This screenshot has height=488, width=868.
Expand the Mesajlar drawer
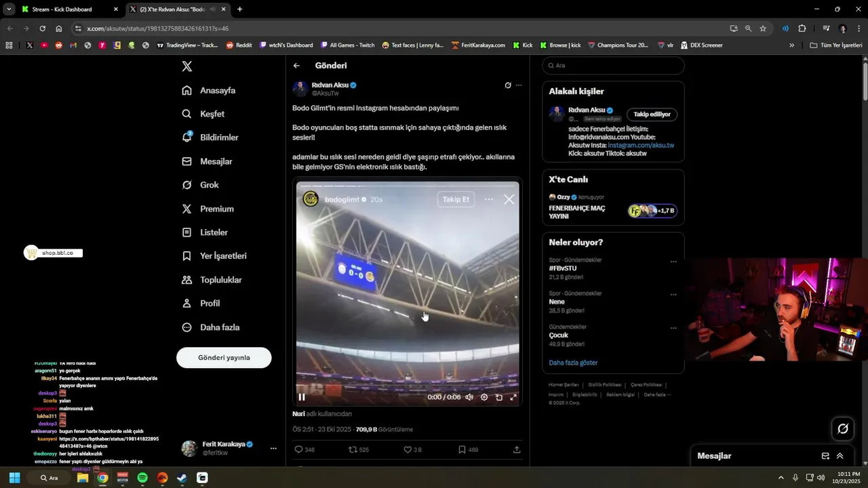click(x=840, y=456)
